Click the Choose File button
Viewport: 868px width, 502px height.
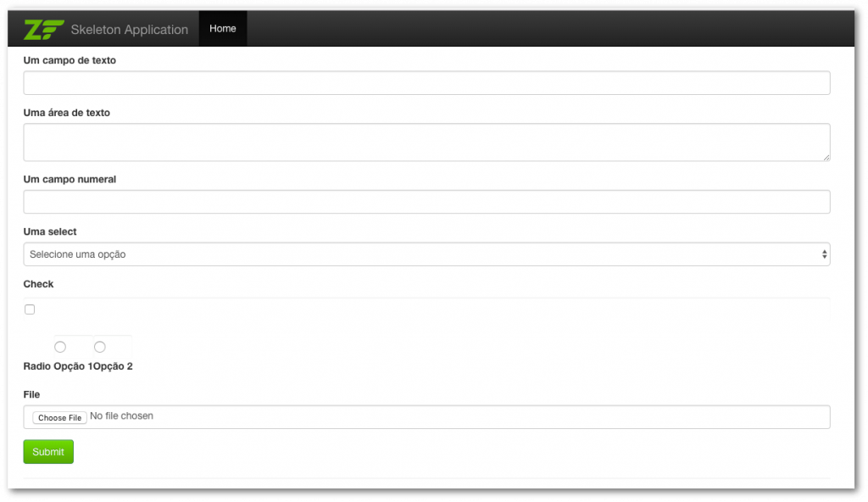60,417
